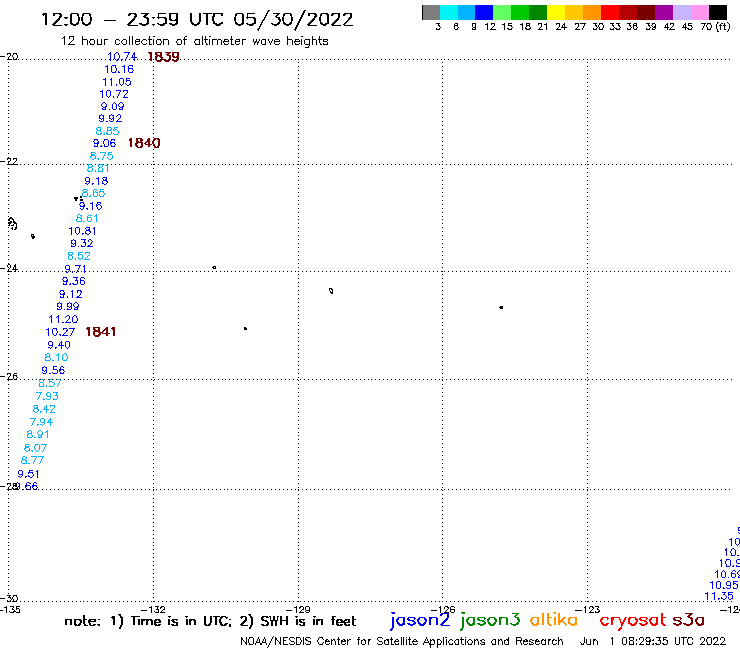
Task: Select the 9.09 wave height reading
Action: (x=112, y=106)
